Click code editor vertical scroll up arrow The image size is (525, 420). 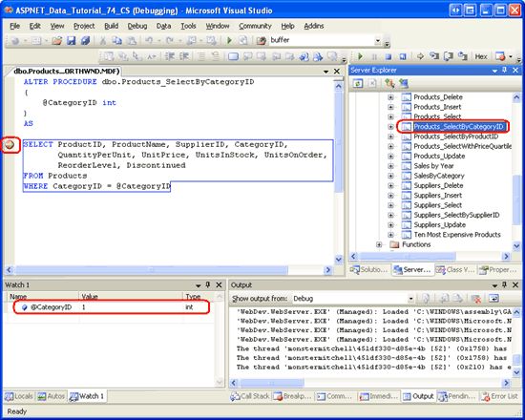(x=339, y=87)
